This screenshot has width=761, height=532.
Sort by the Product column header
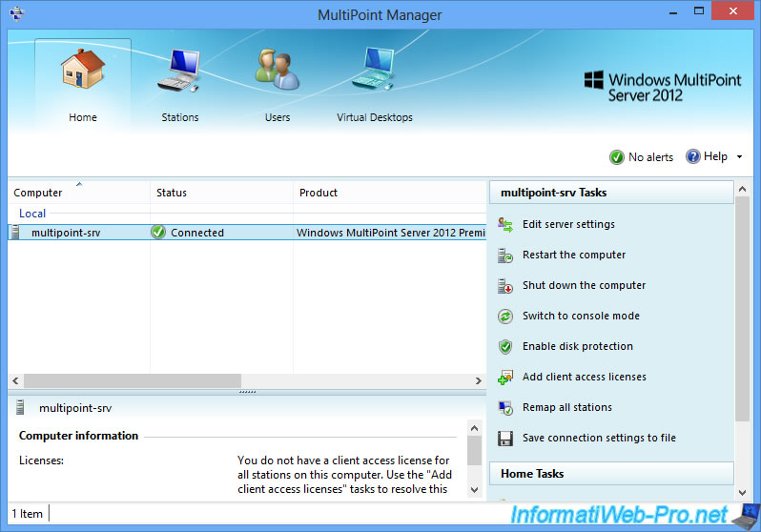point(390,193)
